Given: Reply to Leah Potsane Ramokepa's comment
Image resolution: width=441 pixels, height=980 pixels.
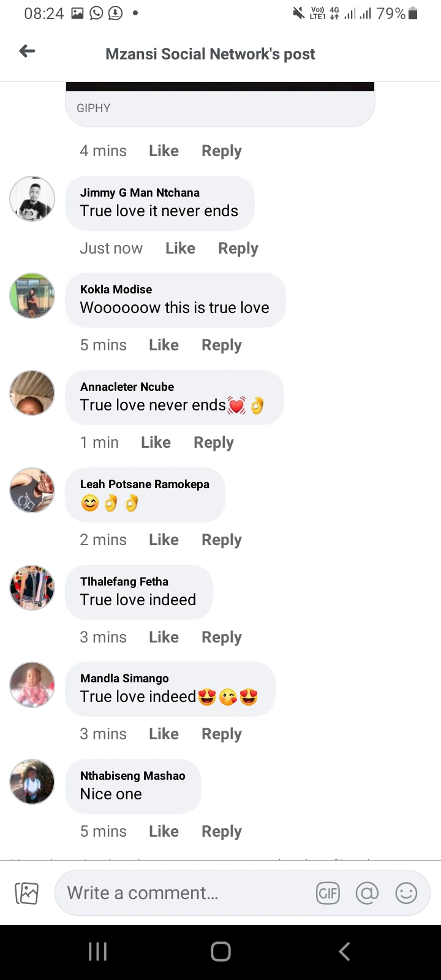Looking at the screenshot, I should [222, 540].
